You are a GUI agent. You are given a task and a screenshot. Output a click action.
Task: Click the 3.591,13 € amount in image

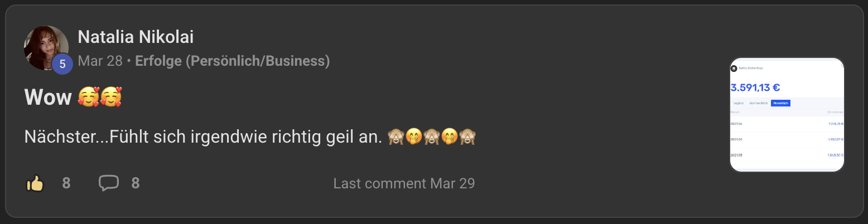(755, 87)
